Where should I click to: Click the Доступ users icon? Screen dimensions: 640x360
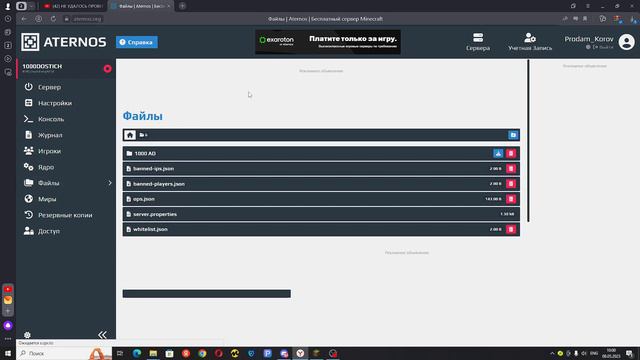[28, 231]
